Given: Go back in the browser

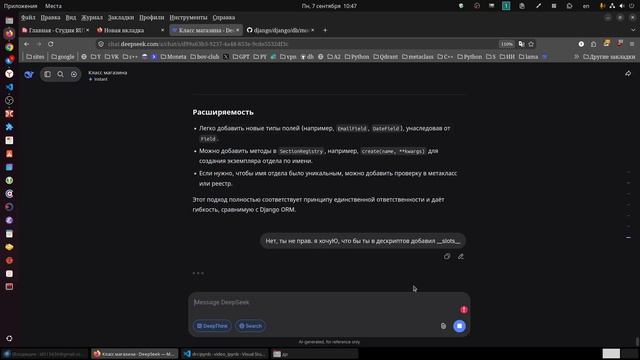Looking at the screenshot, I should tap(27, 44).
